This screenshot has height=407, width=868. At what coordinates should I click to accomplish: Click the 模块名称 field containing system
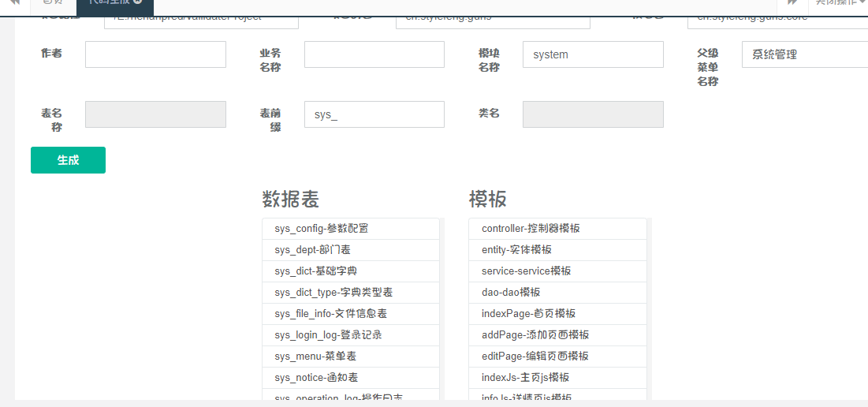pos(593,54)
